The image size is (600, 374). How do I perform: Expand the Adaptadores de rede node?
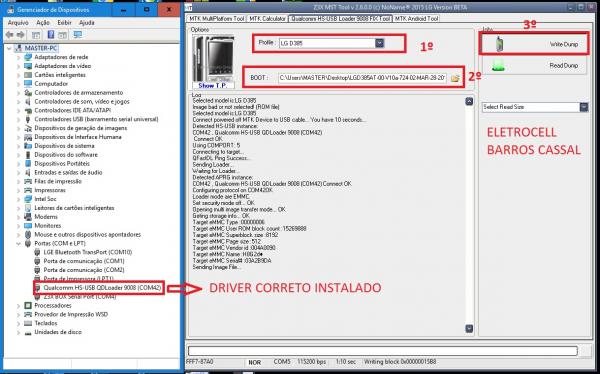point(18,57)
